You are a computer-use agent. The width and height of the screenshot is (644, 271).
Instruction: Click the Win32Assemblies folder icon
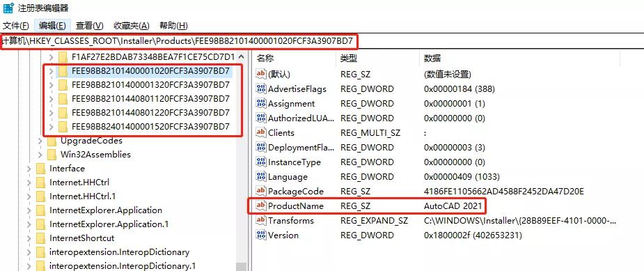click(x=52, y=155)
